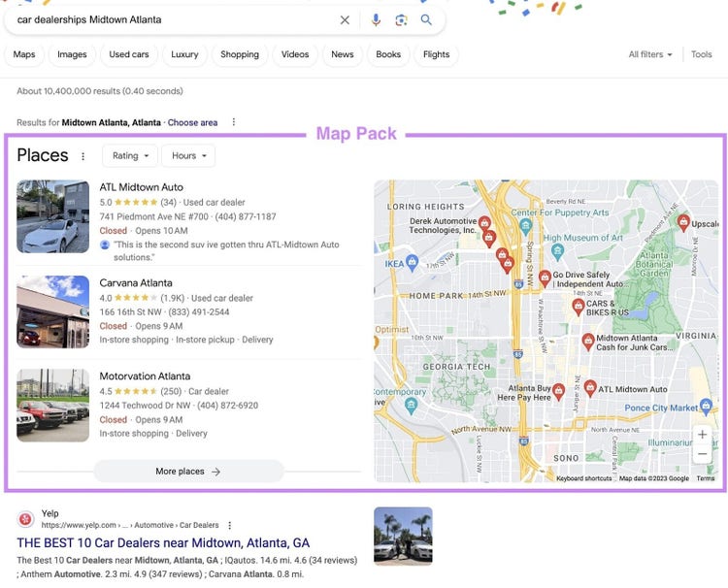Open the ATL Midtown Auto listing title
728x588 pixels.
tap(141, 187)
